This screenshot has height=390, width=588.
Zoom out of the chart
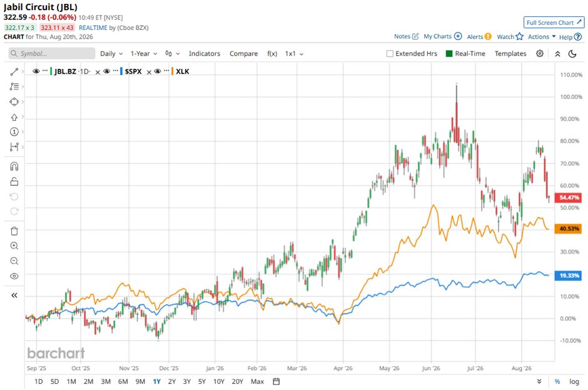14,261
